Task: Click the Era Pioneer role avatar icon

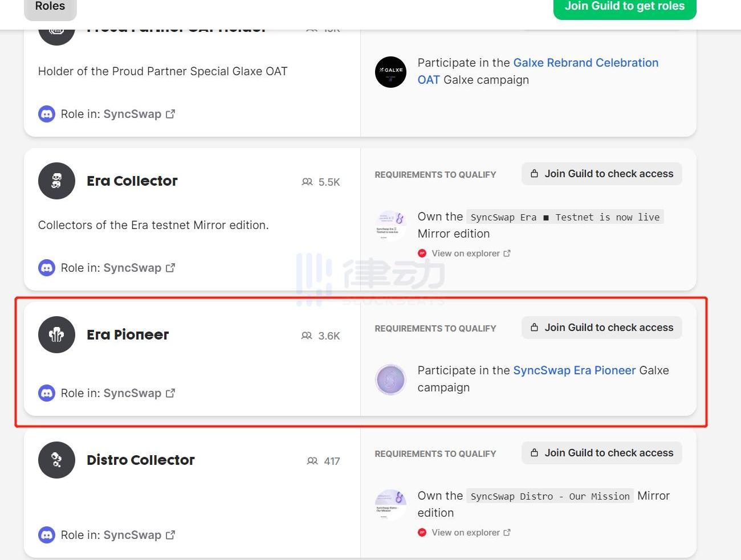Action: point(56,334)
